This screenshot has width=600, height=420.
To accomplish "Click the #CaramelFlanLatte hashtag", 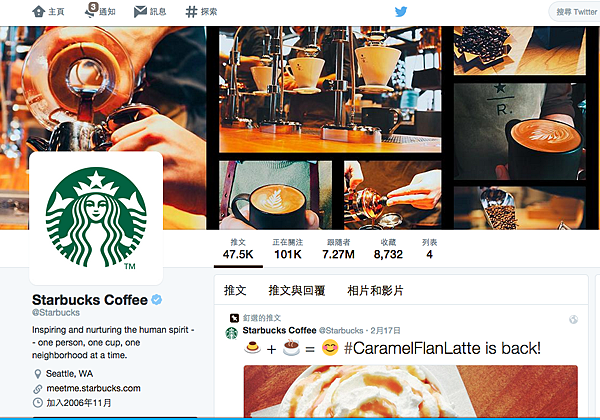I will click(x=412, y=348).
